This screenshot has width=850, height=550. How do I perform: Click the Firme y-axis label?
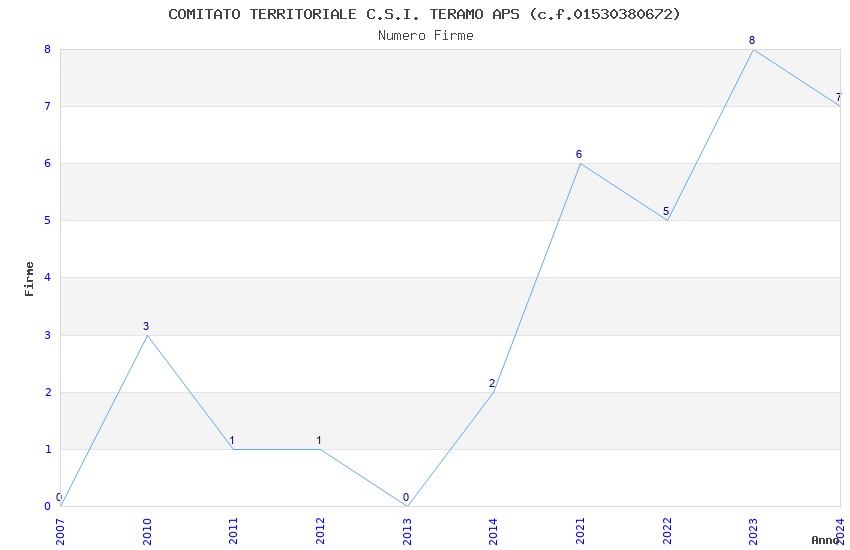(x=29, y=279)
